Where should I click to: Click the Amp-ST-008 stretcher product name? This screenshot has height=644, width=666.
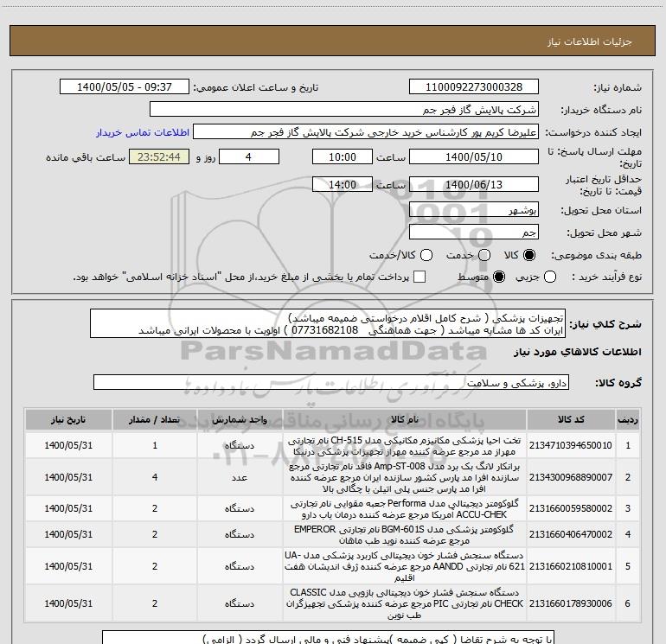[405, 477]
